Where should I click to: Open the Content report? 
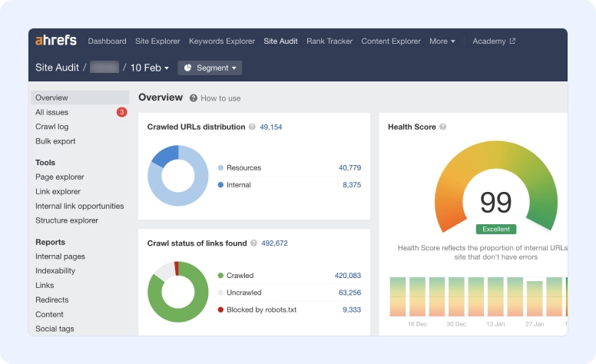pos(49,314)
